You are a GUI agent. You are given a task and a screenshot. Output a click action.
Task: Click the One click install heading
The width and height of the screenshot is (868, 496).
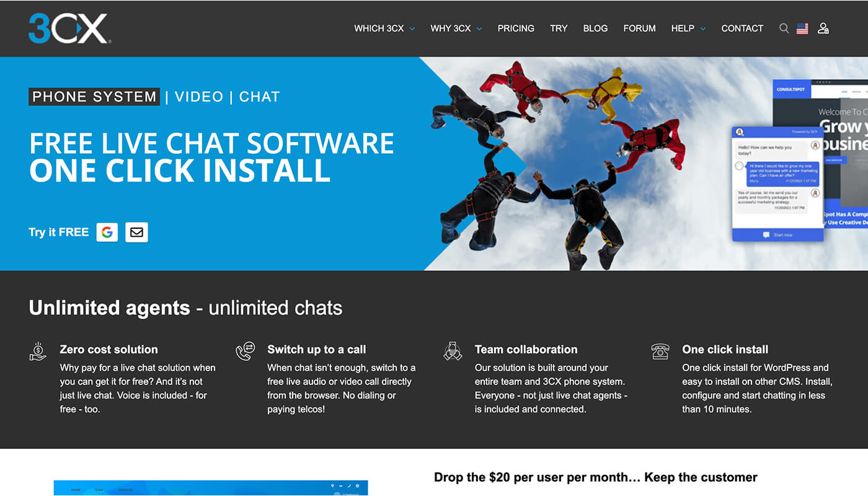coord(725,350)
